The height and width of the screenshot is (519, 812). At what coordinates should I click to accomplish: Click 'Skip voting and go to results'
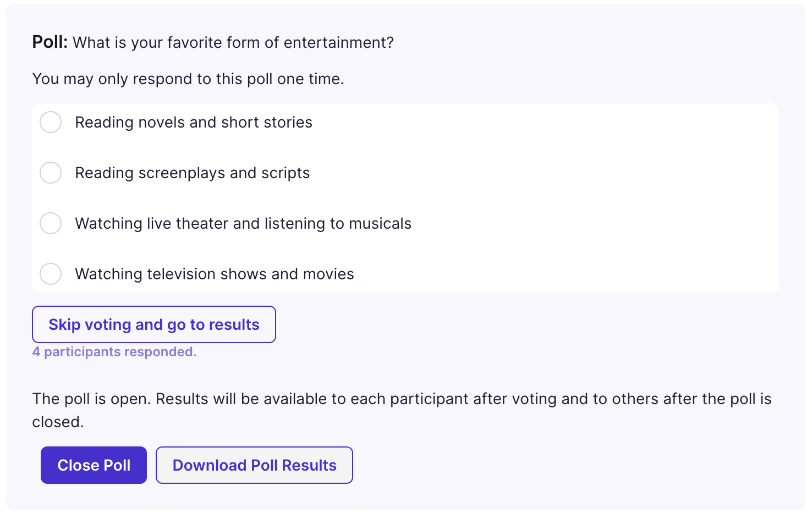click(x=153, y=324)
